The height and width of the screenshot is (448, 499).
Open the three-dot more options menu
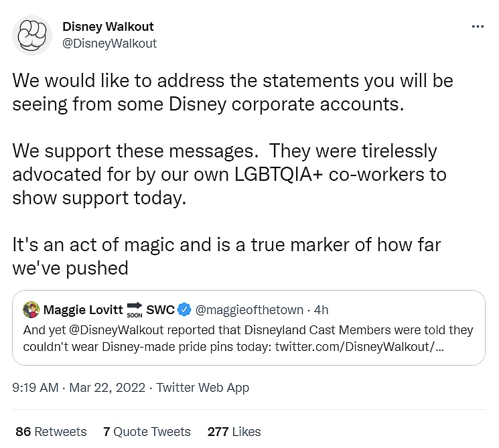point(478,27)
